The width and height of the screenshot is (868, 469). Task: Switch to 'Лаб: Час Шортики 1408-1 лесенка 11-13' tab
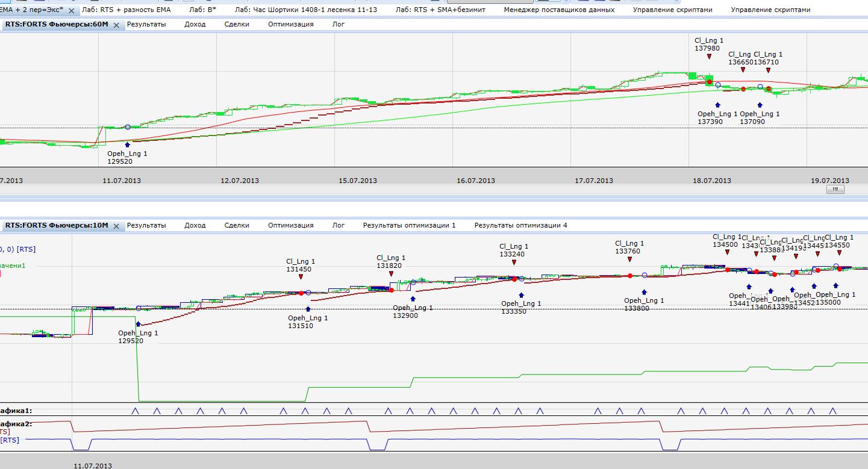point(306,10)
